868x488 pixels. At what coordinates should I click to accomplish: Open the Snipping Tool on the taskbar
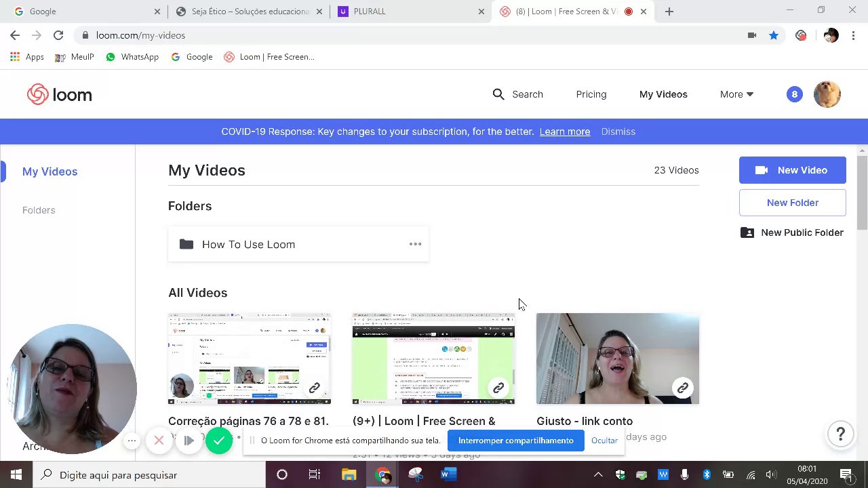coord(415,475)
